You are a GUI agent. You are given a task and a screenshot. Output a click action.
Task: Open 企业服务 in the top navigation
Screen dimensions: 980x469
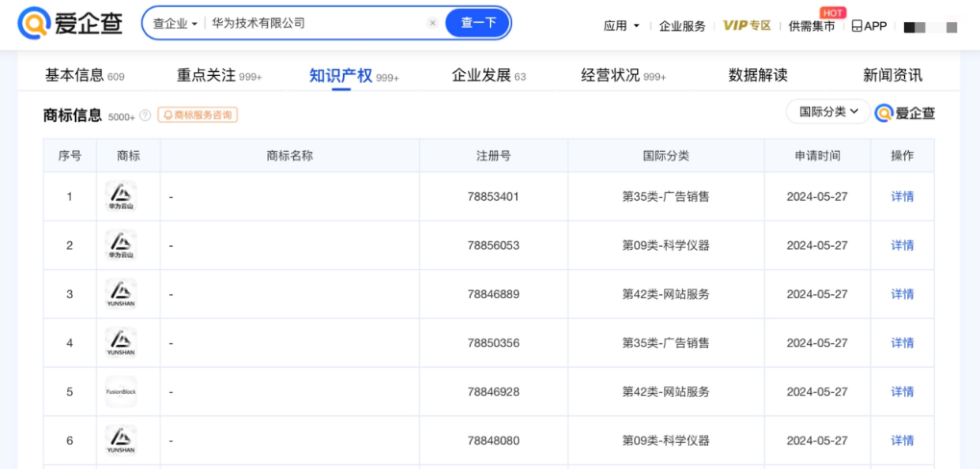[x=682, y=26]
